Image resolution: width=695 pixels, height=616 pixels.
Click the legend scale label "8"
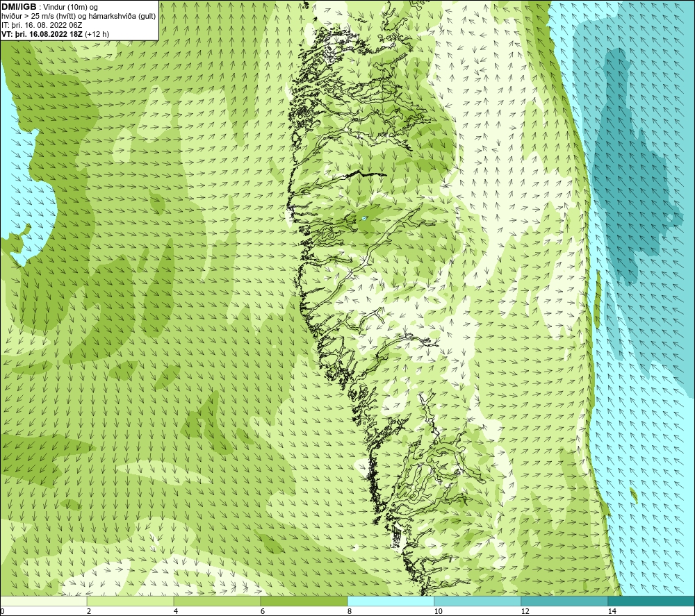click(350, 611)
